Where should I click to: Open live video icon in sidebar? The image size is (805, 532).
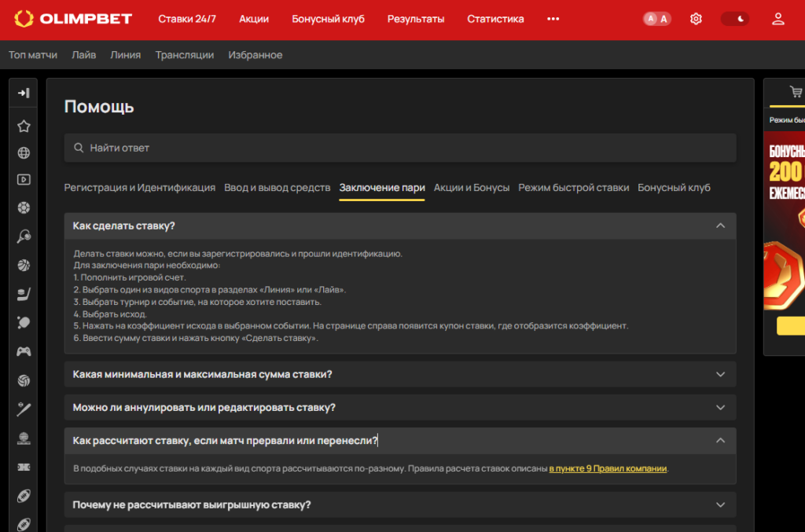[24, 179]
